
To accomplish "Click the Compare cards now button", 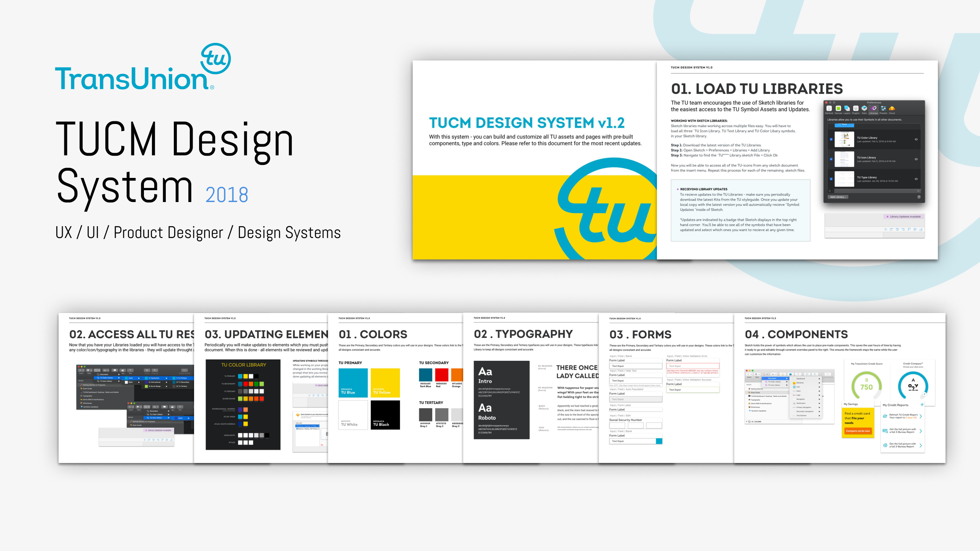I will tap(858, 431).
